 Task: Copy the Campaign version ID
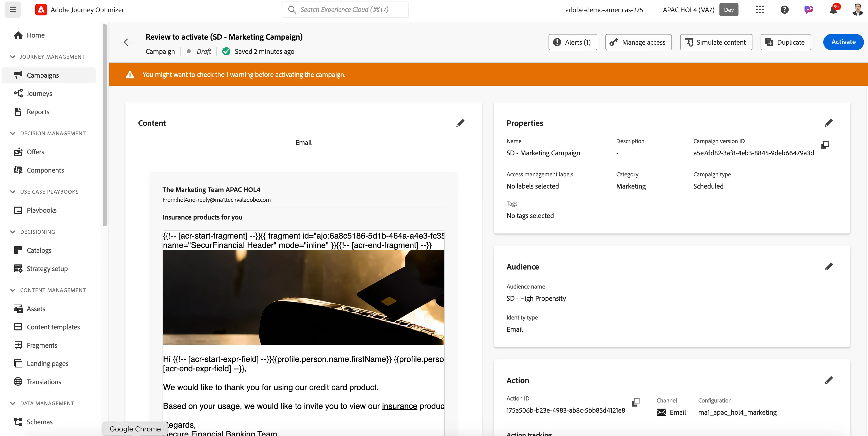pyautogui.click(x=825, y=145)
